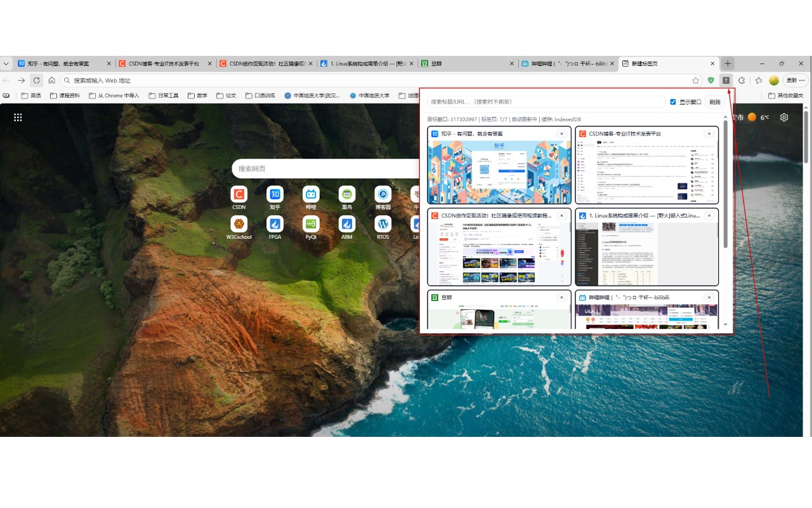Close the 新建标签页 tab
The image size is (812, 508).
coord(713,63)
